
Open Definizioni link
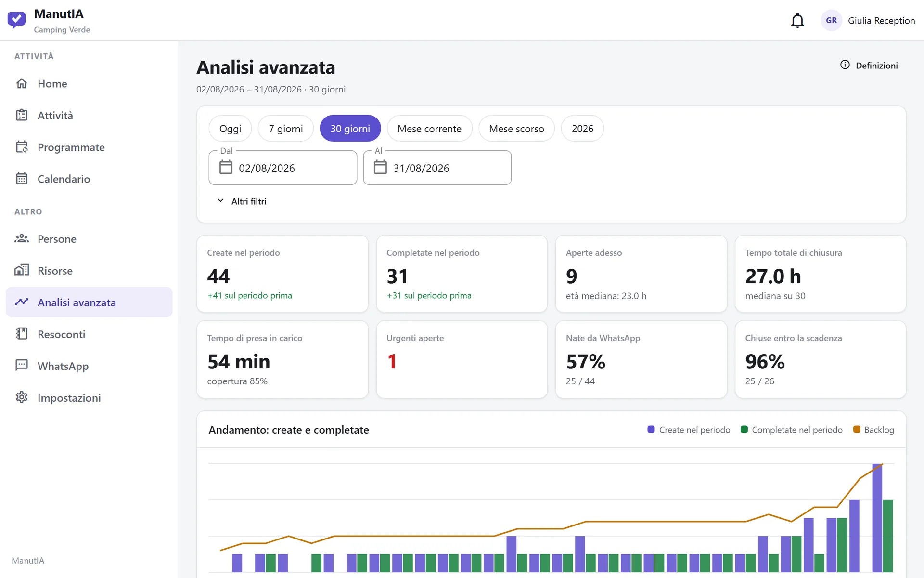tap(869, 65)
